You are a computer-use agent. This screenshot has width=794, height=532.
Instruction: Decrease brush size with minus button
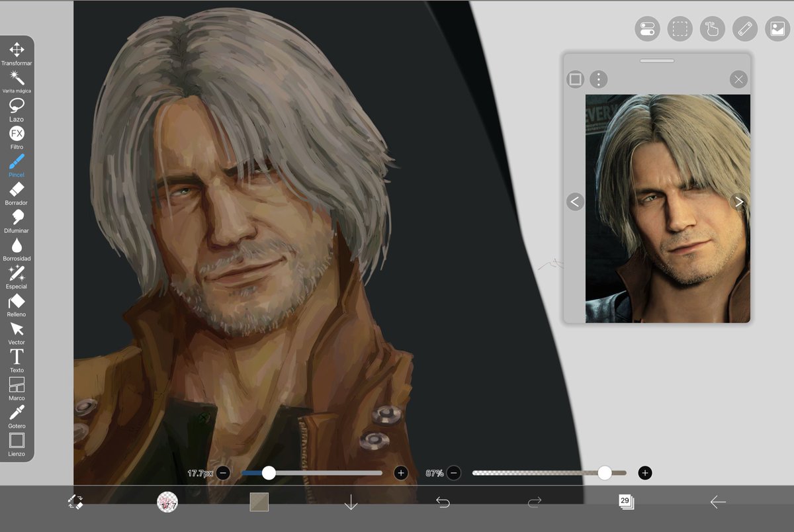pos(223,473)
